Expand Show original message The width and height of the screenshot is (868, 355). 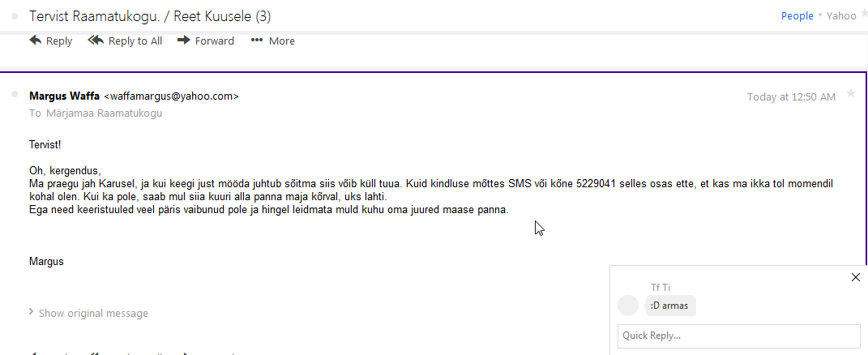click(93, 313)
